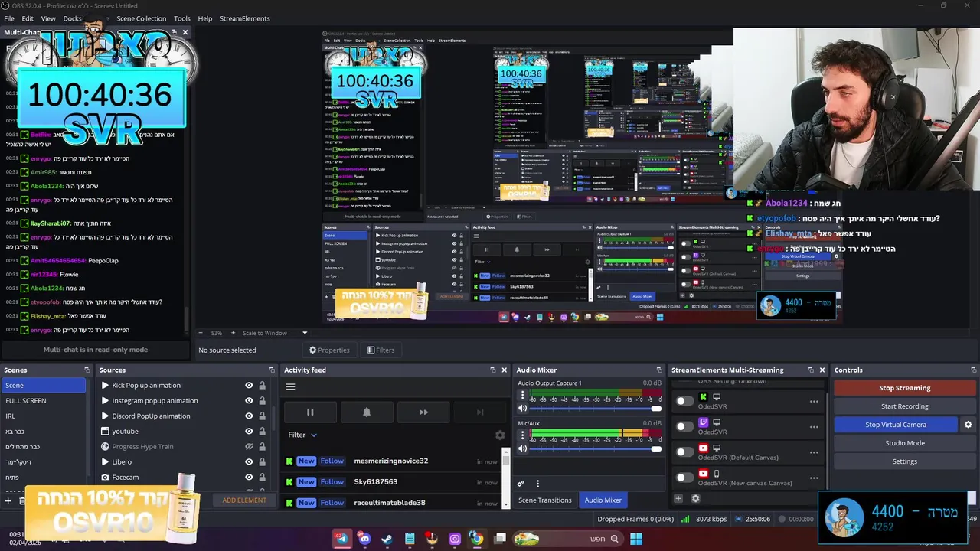Open Audio Output Capture 1 options dots

coord(523,396)
